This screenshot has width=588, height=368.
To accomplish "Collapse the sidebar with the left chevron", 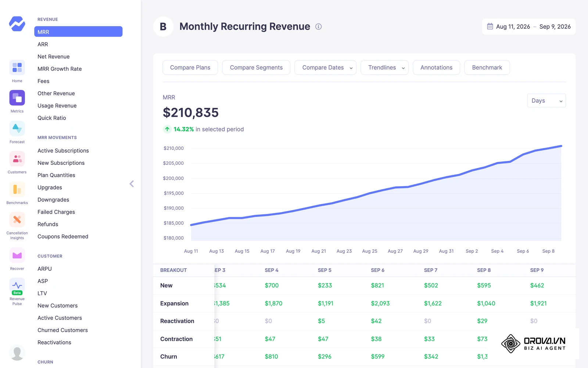I will [132, 184].
